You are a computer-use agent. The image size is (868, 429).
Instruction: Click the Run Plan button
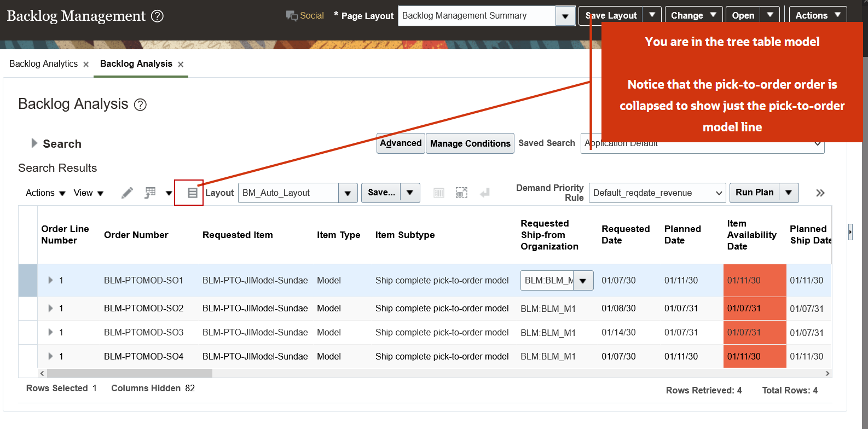[x=754, y=193]
